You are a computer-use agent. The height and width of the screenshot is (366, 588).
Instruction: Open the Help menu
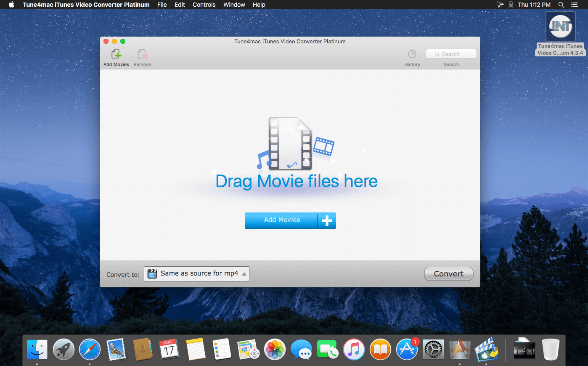pos(259,5)
